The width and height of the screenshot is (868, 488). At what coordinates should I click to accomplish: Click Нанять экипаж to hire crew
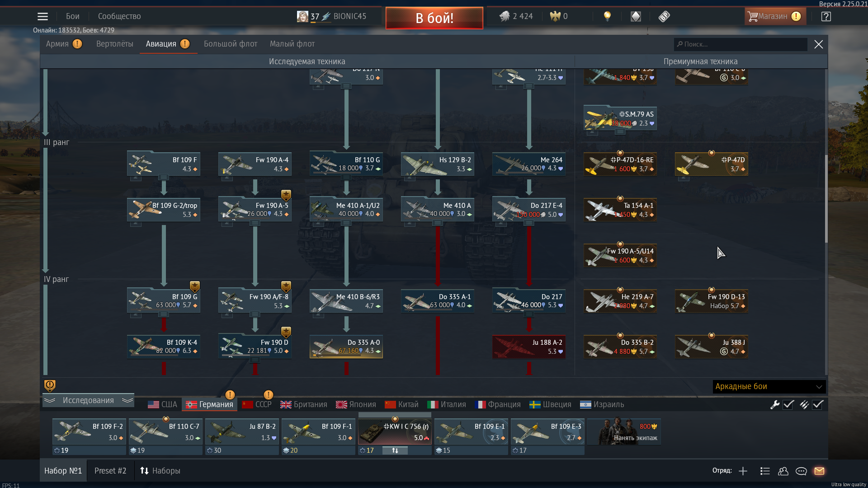[624, 432]
